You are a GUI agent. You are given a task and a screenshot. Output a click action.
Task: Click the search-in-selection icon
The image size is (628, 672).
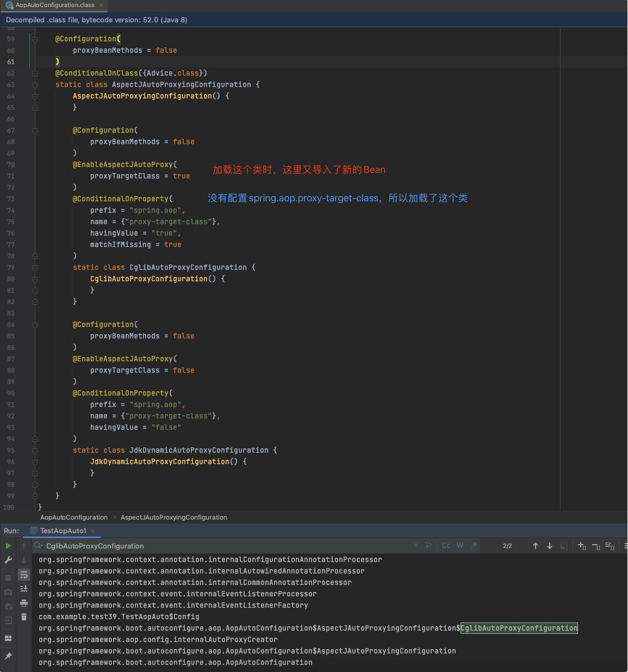564,546
